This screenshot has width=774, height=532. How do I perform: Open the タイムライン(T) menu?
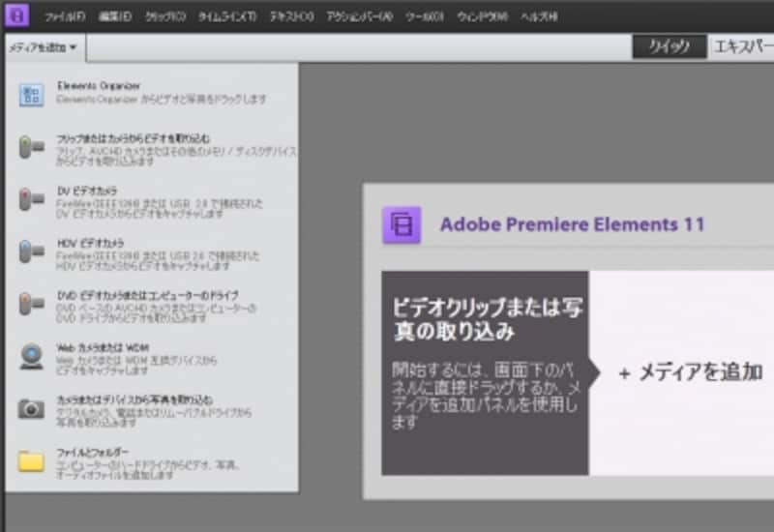[227, 16]
